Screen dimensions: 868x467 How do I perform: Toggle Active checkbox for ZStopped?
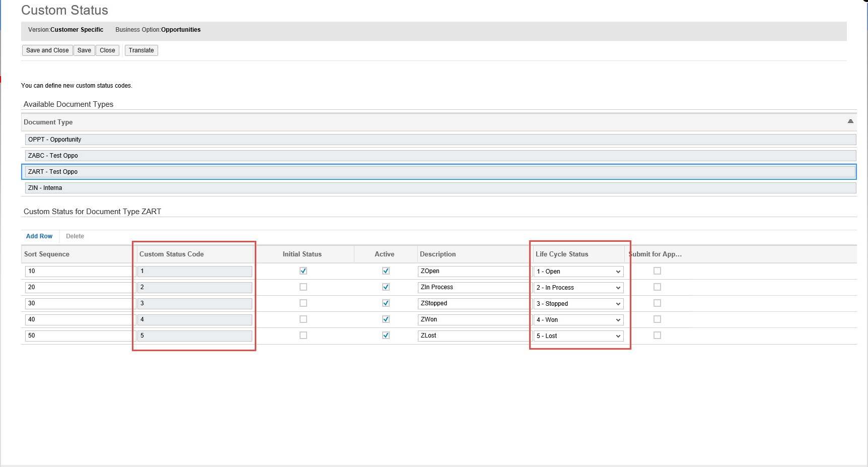tap(386, 303)
